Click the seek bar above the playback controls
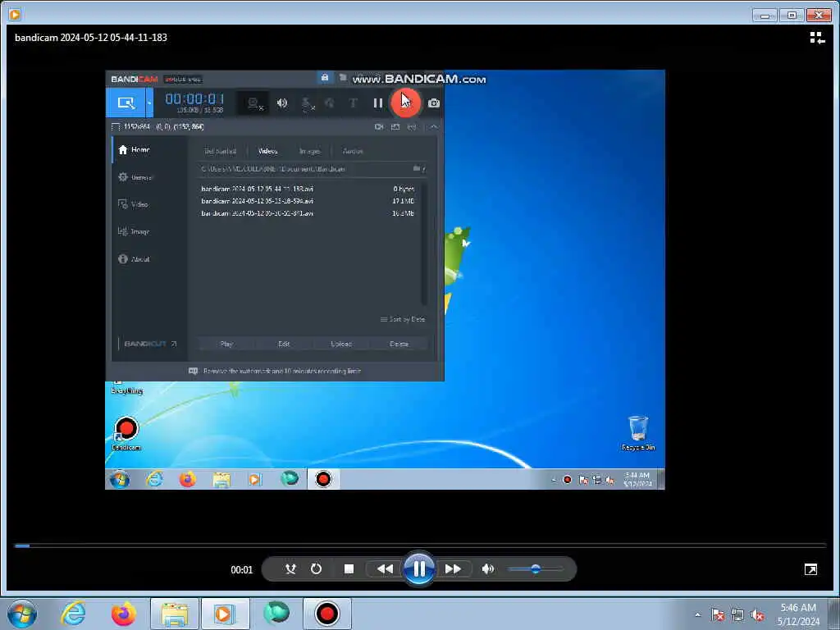840x630 pixels. [x=421, y=546]
